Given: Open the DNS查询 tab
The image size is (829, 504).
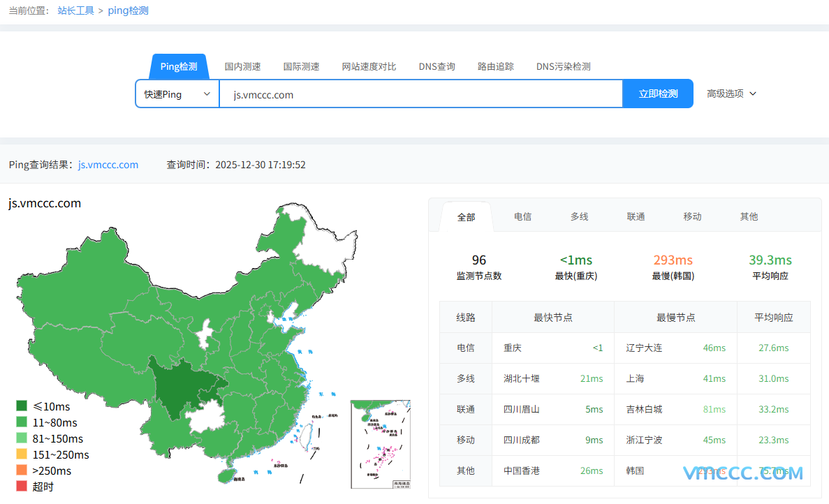Looking at the screenshot, I should coord(436,66).
